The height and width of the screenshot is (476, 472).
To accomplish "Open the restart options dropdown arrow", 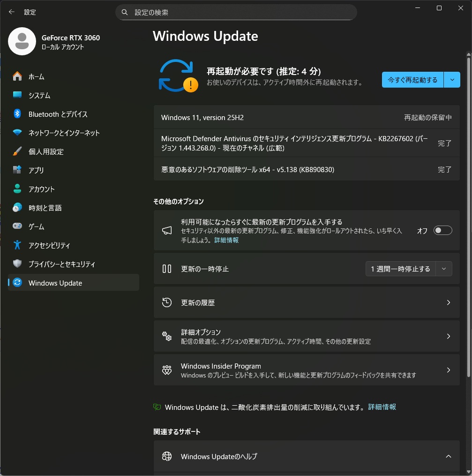I will (x=452, y=80).
